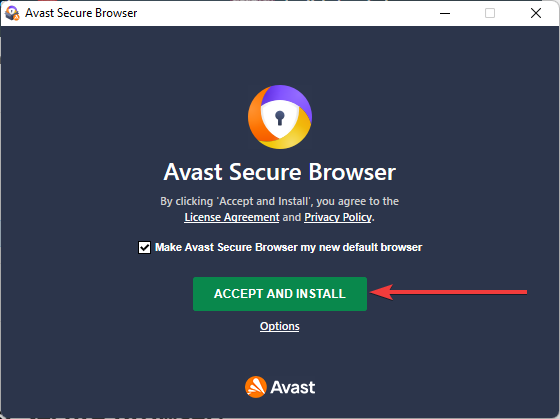Click the empty dark background below Options
Viewport: 560px width, 419px height.
click(280, 354)
